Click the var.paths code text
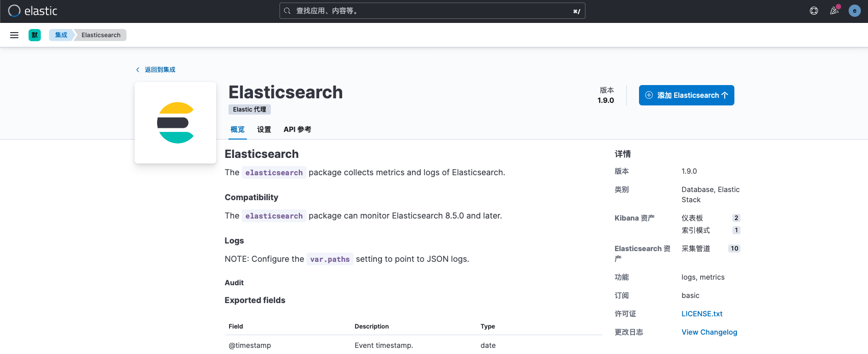Image resolution: width=868 pixels, height=354 pixels. pos(330,259)
